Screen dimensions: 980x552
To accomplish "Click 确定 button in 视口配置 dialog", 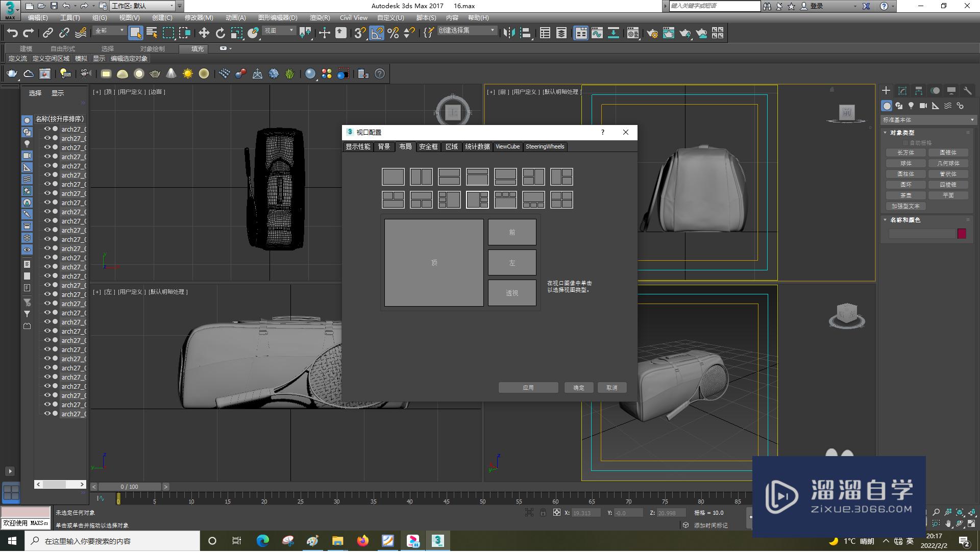I will pyautogui.click(x=579, y=388).
